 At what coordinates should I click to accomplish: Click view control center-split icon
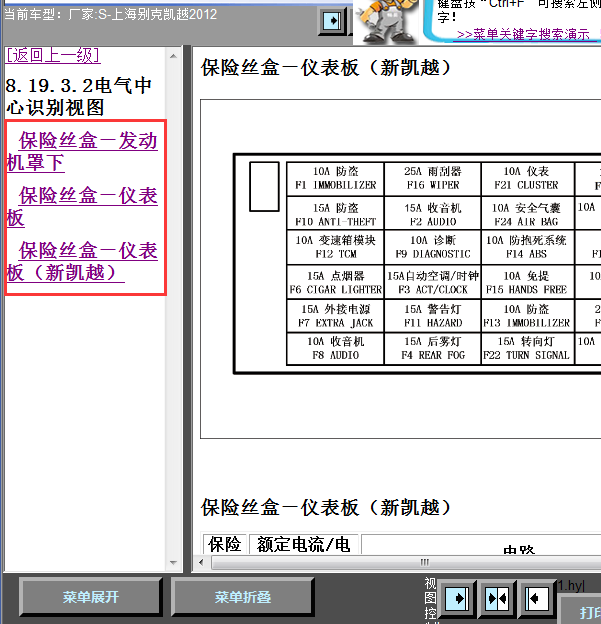[x=497, y=598]
